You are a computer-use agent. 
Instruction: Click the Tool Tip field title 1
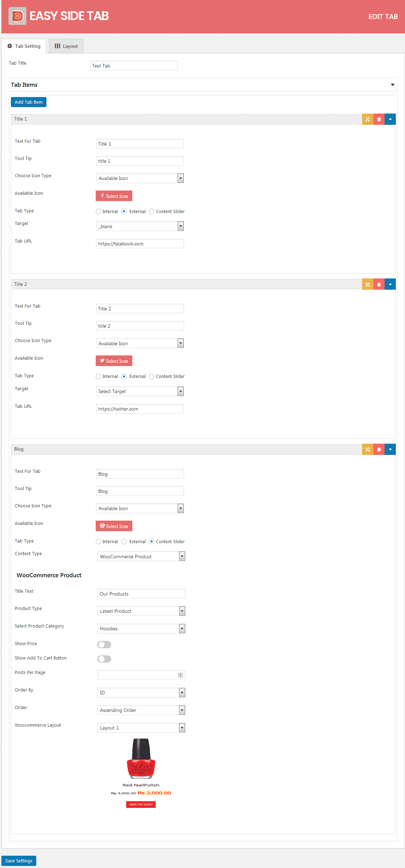140,161
